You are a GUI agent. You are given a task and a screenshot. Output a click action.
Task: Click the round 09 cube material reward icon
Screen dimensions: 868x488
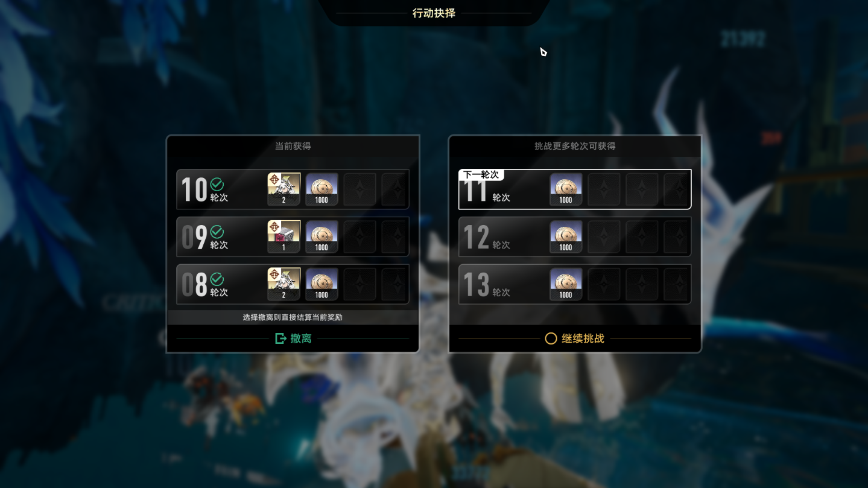(284, 236)
